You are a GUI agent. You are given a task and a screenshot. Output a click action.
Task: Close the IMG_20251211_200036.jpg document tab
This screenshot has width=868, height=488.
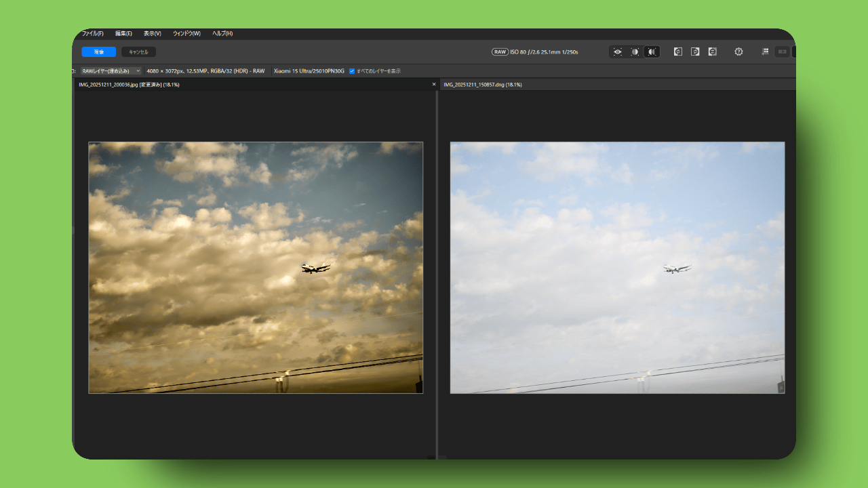(434, 85)
